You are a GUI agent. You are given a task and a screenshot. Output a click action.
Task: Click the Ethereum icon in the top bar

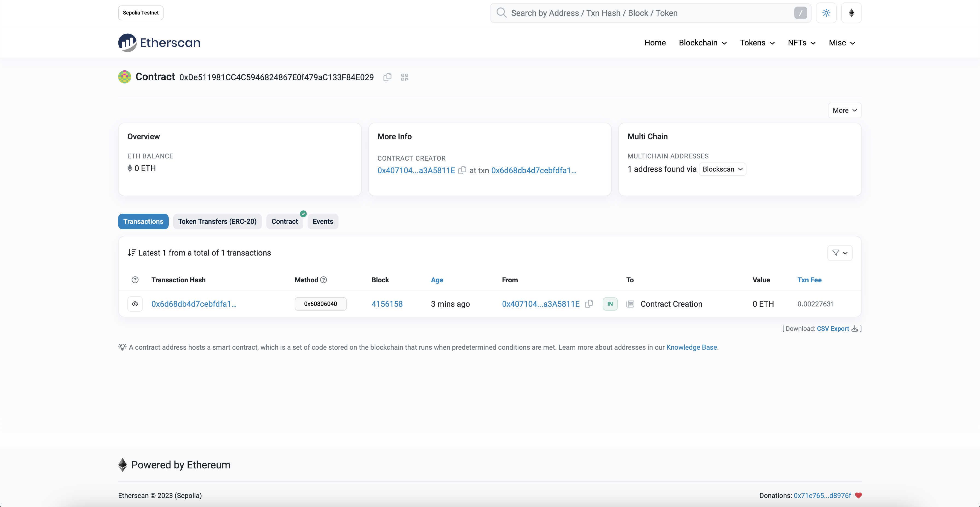(851, 13)
